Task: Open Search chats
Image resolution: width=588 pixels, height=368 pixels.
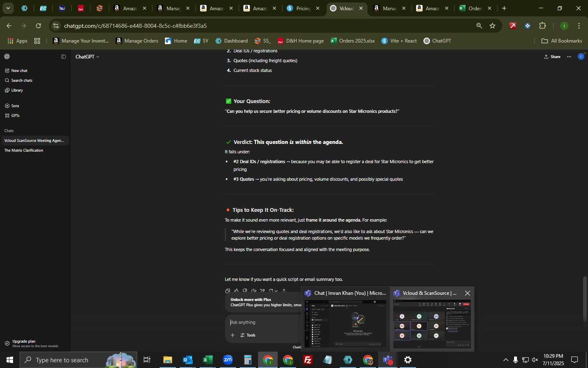Action: click(18, 81)
